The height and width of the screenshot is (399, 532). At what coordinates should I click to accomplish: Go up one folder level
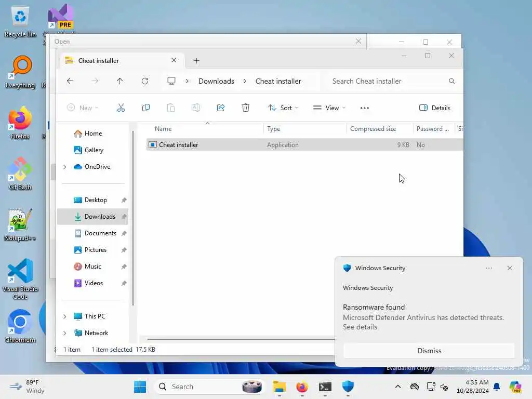(x=120, y=81)
